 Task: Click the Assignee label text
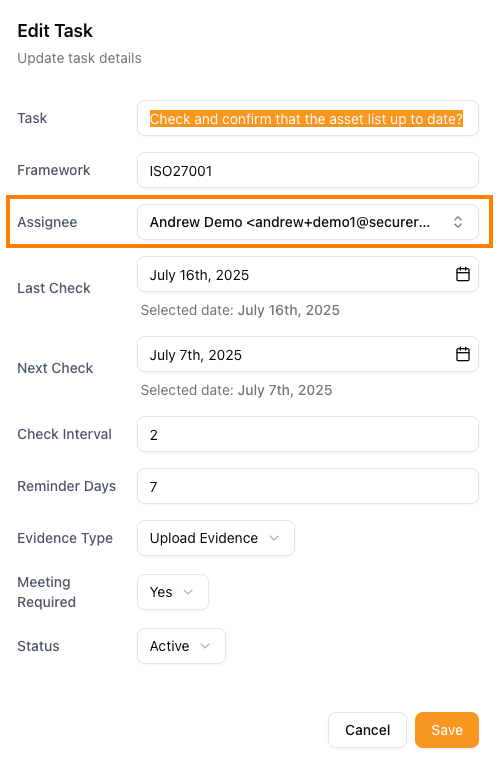[47, 222]
